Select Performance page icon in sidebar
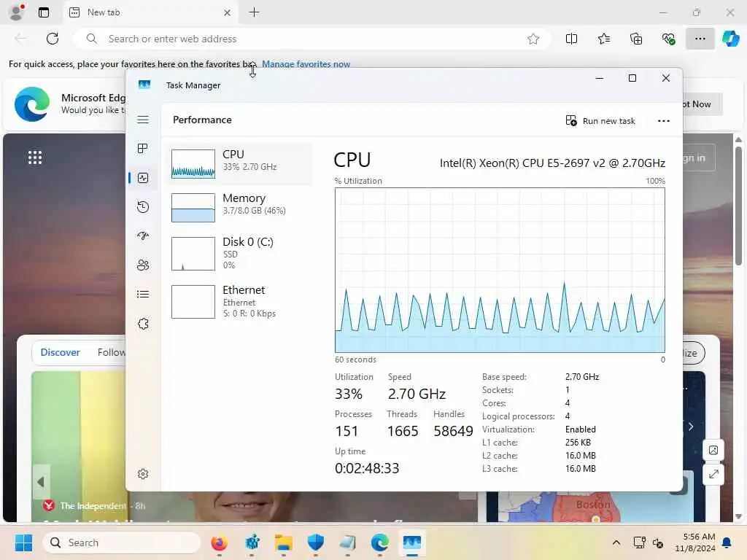This screenshot has height=560, width=747. point(143,178)
